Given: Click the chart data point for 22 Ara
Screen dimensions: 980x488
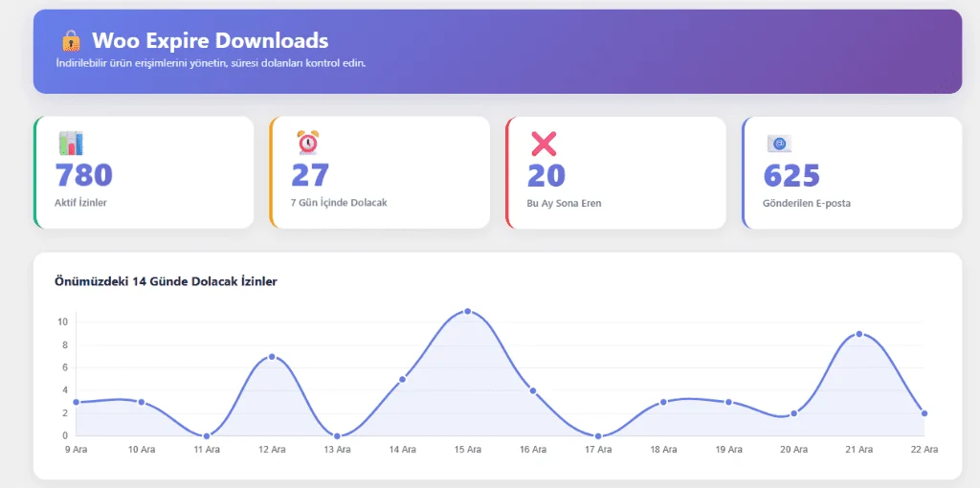Looking at the screenshot, I should [x=924, y=413].
